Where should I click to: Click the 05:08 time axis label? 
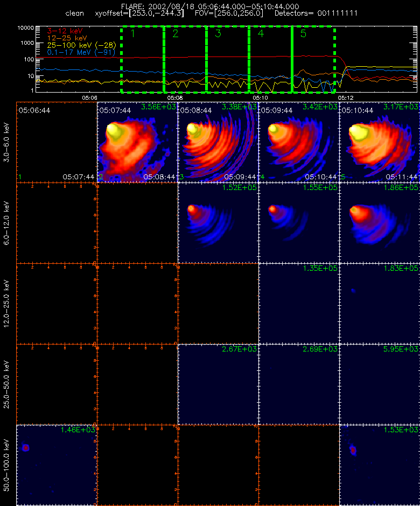(175, 97)
